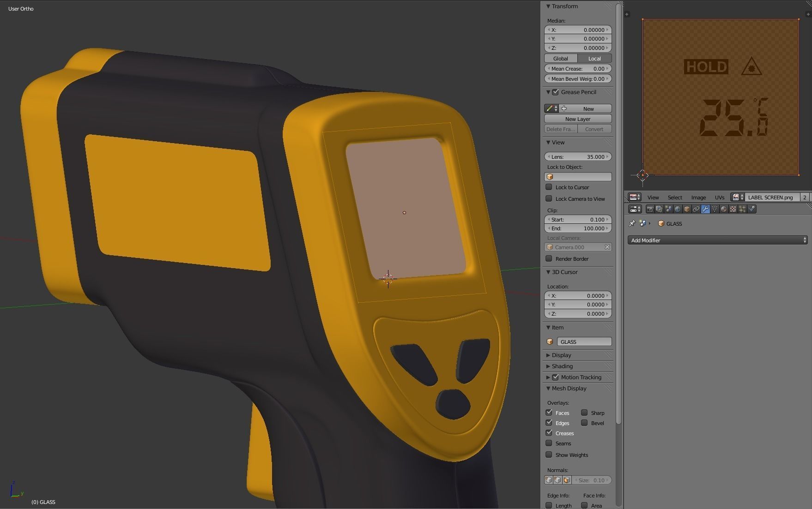This screenshot has height=509, width=812.
Task: Open the Image menu in UV editor
Action: tap(698, 197)
